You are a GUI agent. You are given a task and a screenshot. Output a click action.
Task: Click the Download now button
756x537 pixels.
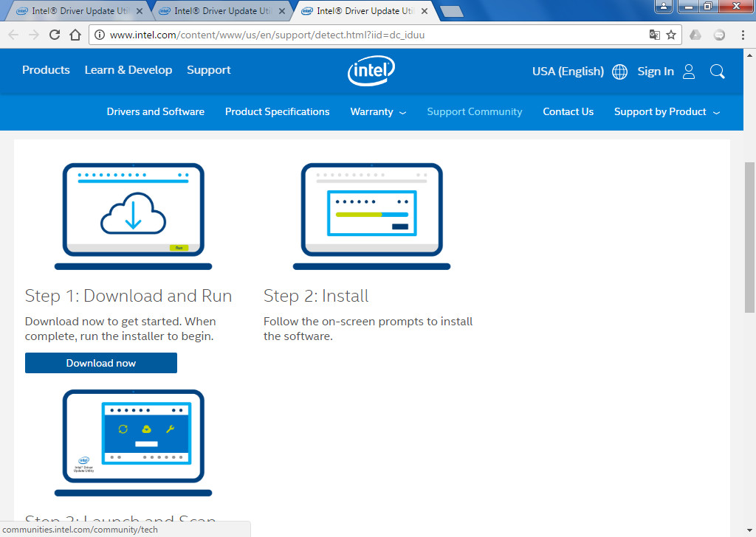(100, 363)
